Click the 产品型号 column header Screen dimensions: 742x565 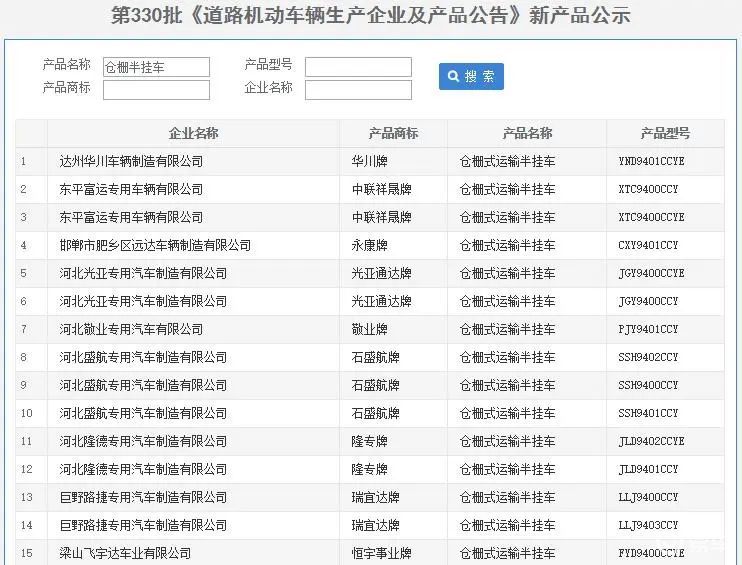pos(665,133)
